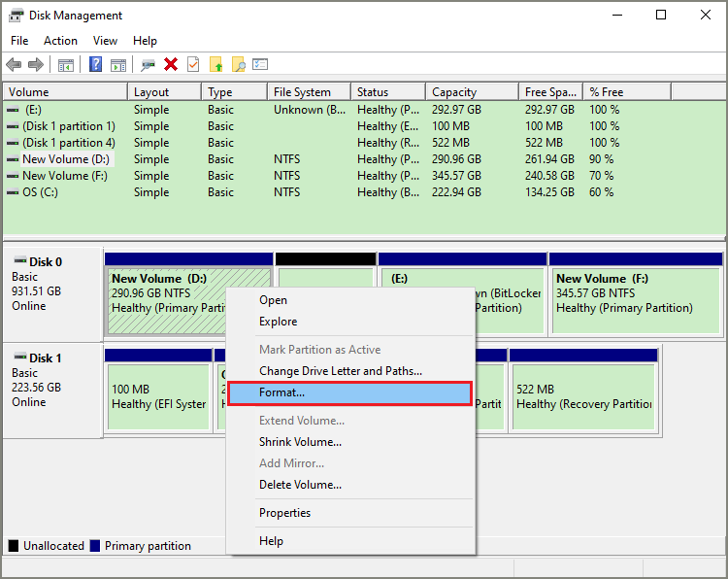Click the Disk Management title bar icon

tap(16, 16)
